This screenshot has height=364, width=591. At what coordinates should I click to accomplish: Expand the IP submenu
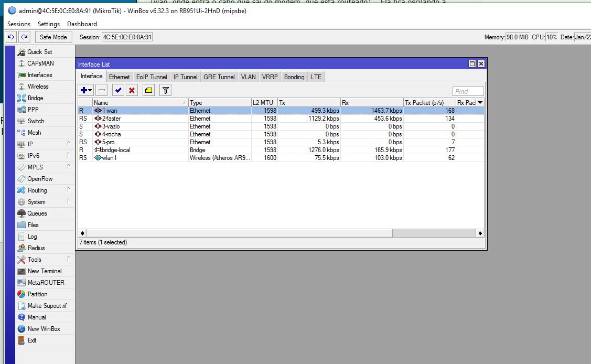[x=69, y=144]
